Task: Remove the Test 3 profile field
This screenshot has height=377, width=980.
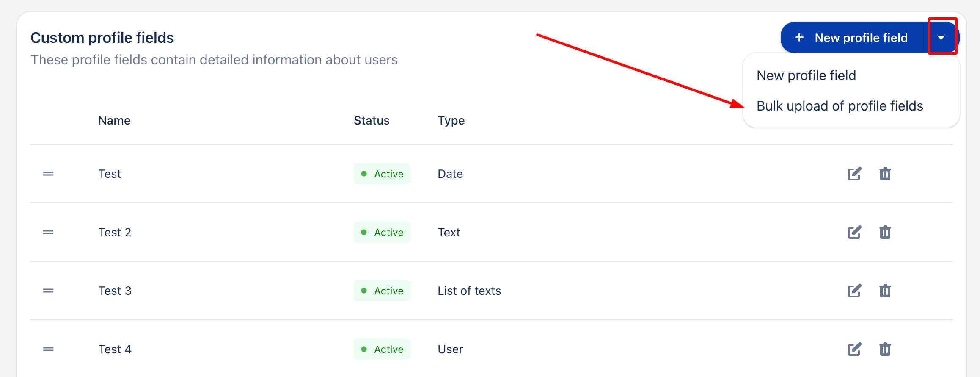Action: coord(885,291)
